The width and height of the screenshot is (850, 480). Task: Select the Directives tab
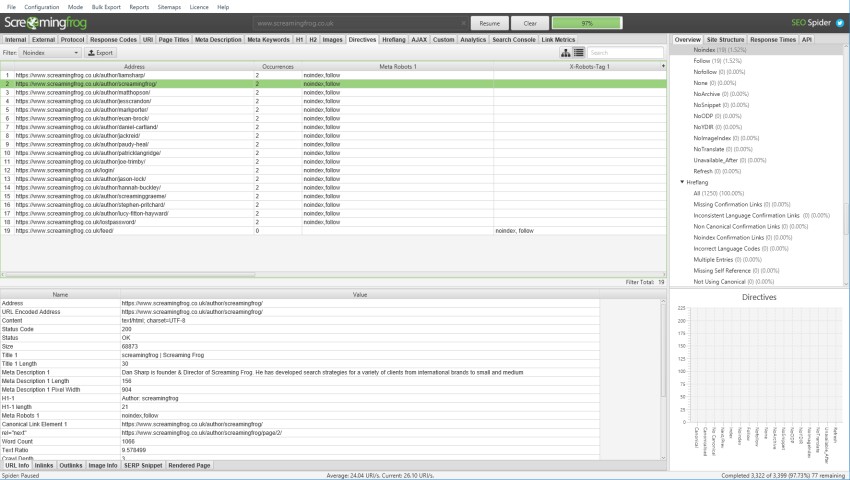click(x=362, y=40)
